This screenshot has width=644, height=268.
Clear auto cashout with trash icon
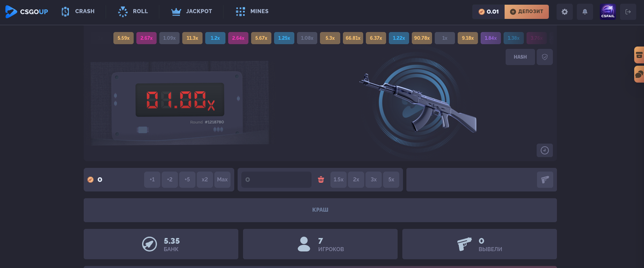pos(321,180)
